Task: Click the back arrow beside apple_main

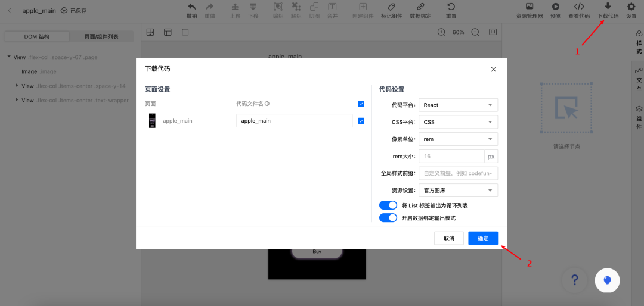Action: click(10, 11)
